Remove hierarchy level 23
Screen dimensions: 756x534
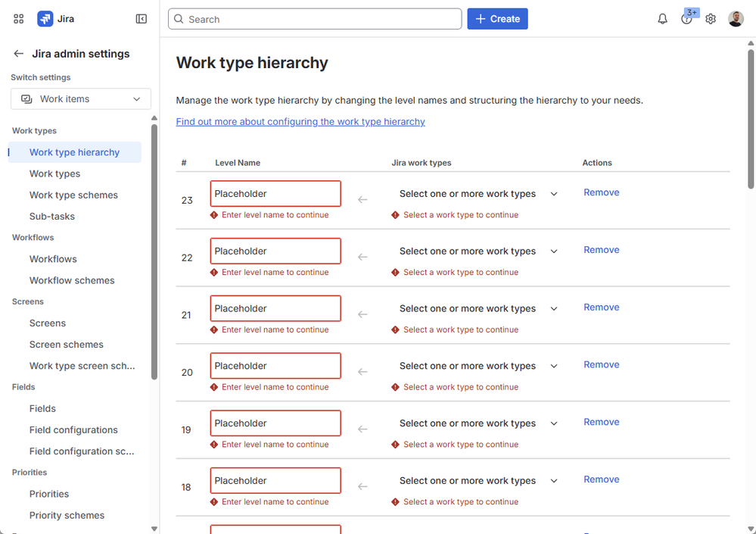tap(601, 192)
